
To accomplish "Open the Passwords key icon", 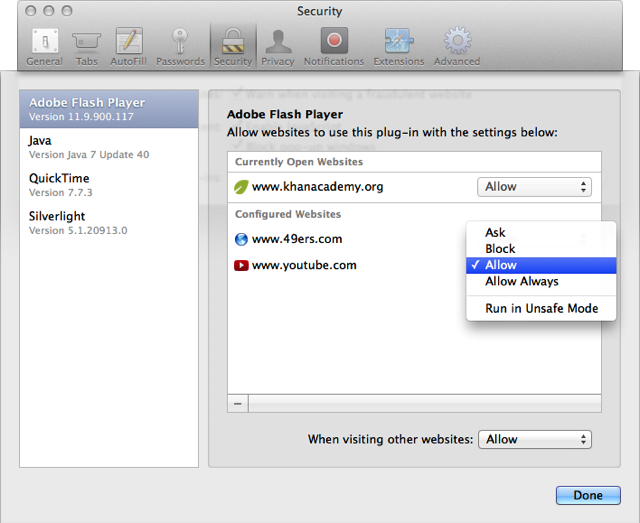I will (180, 46).
